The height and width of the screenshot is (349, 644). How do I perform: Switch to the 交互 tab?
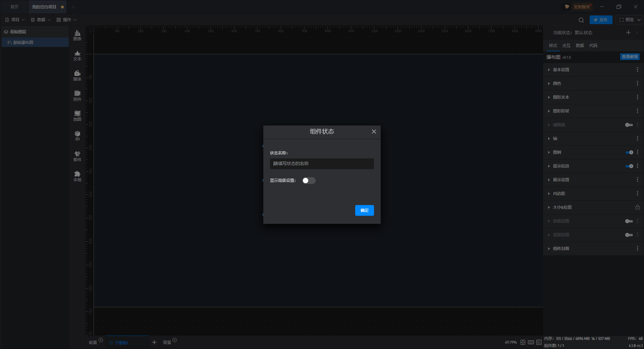(x=567, y=46)
